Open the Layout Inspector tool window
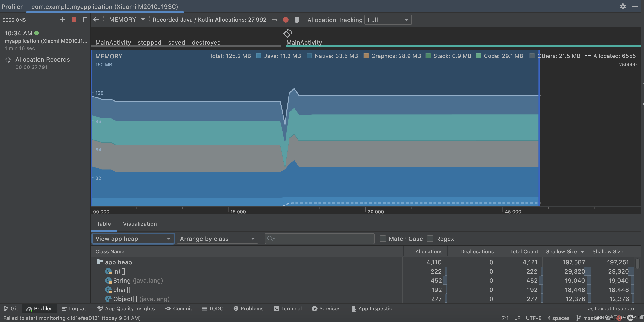Viewport: 644px width, 322px height. [612, 308]
